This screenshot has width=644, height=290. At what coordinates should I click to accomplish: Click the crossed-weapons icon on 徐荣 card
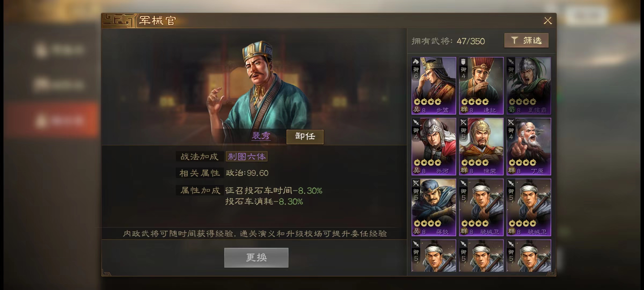click(463, 122)
